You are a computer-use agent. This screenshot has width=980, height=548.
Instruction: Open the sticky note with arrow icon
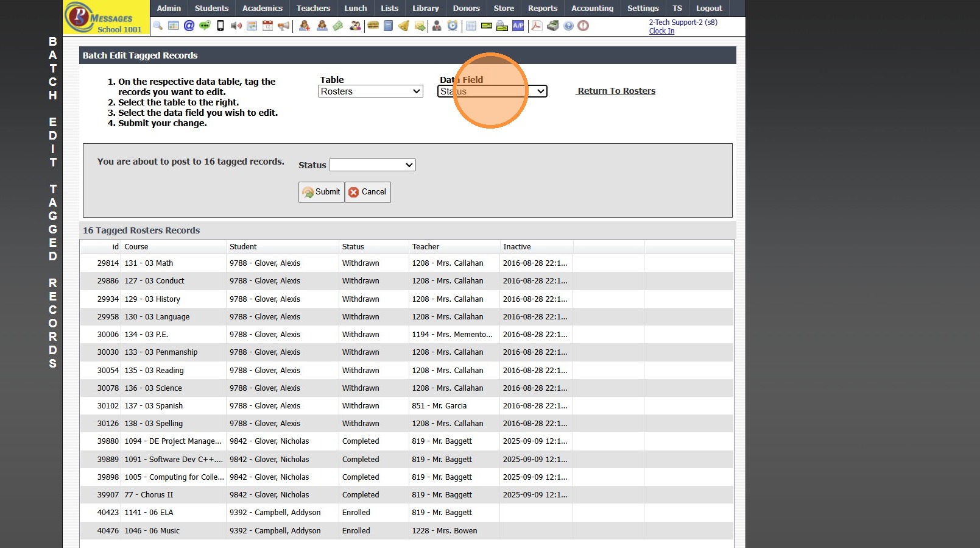coord(420,26)
